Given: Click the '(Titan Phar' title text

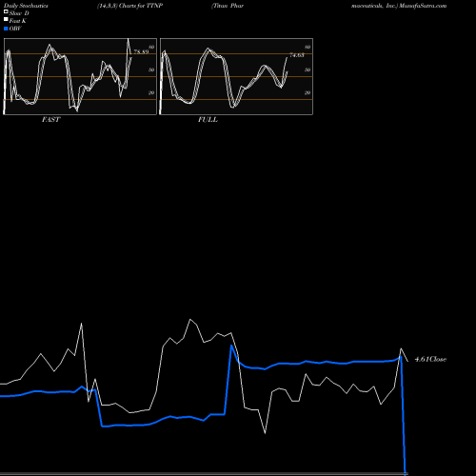Looking at the screenshot, I should (228, 6).
